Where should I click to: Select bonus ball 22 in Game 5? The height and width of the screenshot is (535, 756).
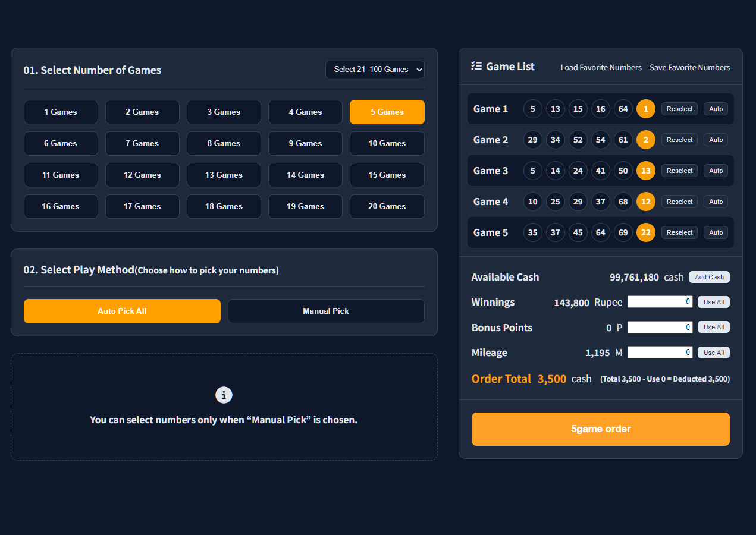(x=645, y=232)
